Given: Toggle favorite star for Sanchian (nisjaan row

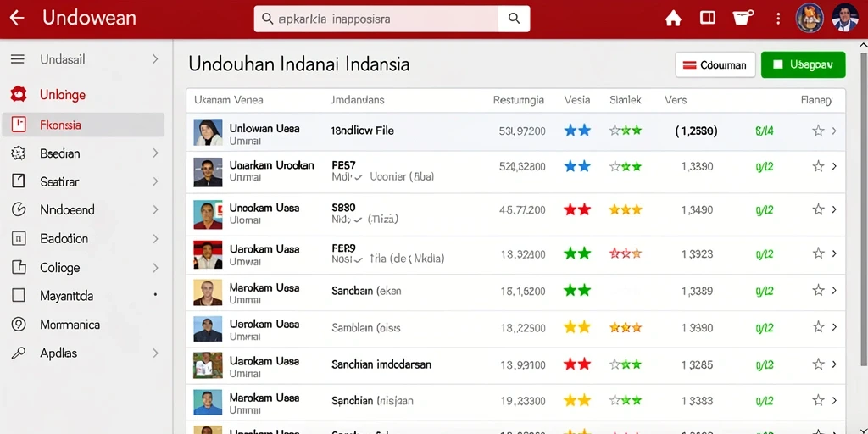Looking at the screenshot, I should 818,400.
